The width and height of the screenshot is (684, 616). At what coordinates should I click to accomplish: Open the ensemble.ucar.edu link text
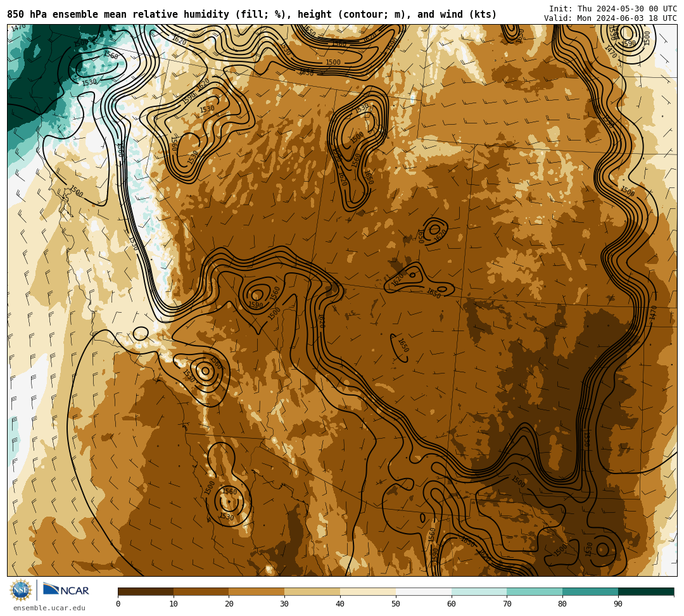click(49, 608)
